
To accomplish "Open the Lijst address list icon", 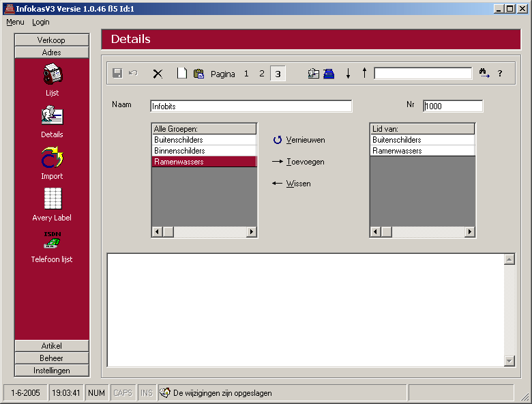I will coord(52,74).
